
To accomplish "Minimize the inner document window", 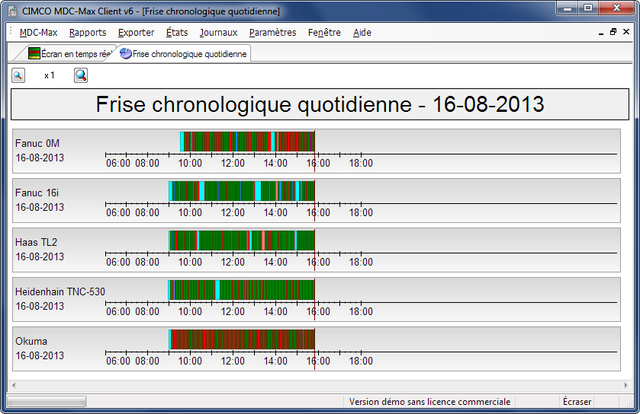I will (601, 32).
